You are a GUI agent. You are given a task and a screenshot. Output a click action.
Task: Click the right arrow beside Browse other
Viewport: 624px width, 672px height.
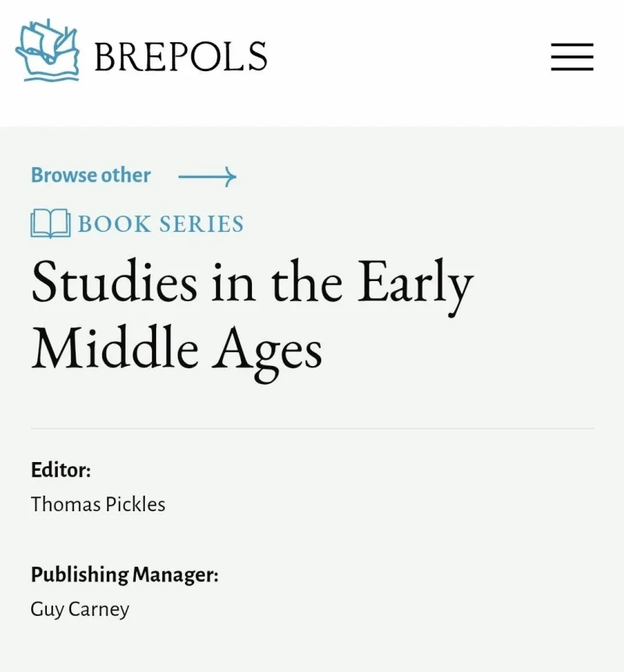coord(207,176)
